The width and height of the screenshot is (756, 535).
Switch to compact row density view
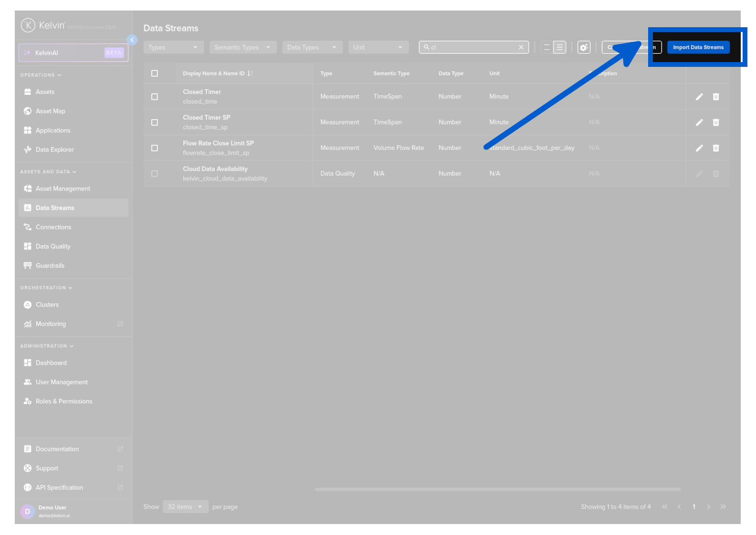[547, 47]
